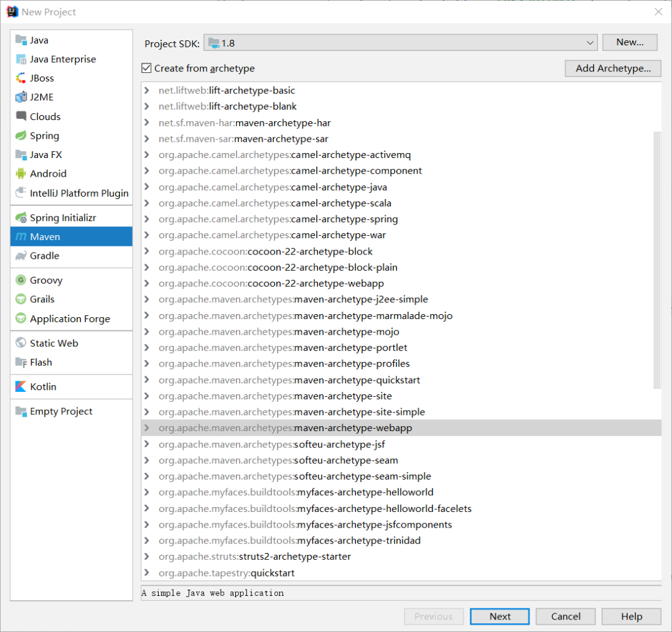Click the JBoss icon
672x632 pixels.
click(21, 78)
